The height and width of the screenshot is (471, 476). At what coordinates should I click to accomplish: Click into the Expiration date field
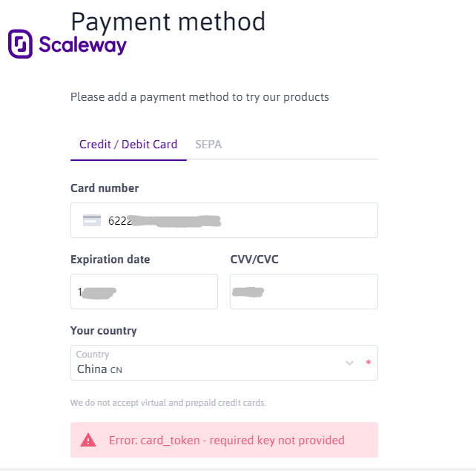point(144,292)
